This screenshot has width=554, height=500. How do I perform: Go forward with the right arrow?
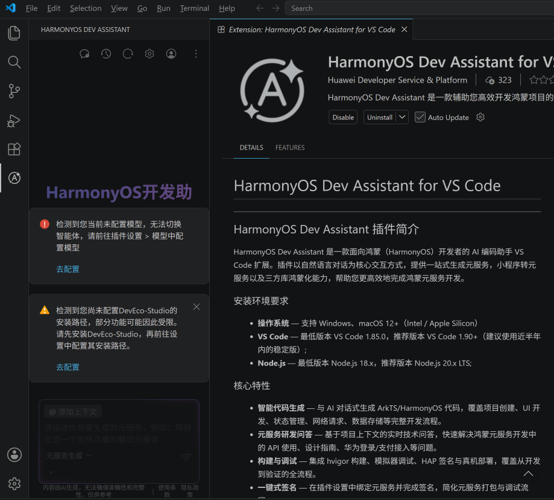coord(276,8)
